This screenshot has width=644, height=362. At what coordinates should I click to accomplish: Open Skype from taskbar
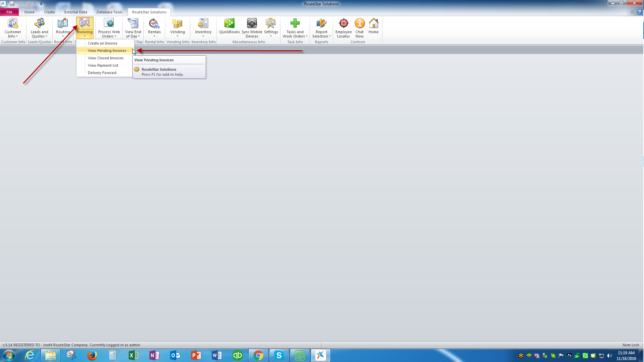(279, 355)
